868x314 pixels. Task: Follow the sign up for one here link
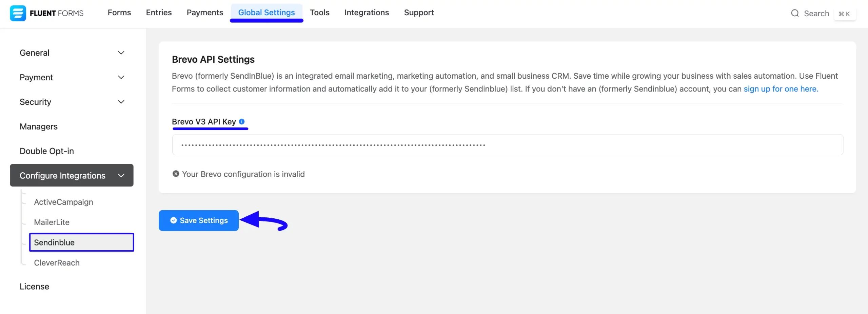coord(781,89)
